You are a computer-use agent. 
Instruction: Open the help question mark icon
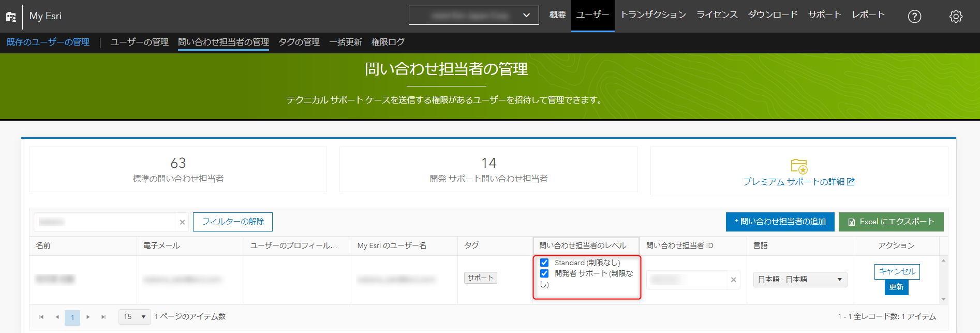click(x=914, y=17)
